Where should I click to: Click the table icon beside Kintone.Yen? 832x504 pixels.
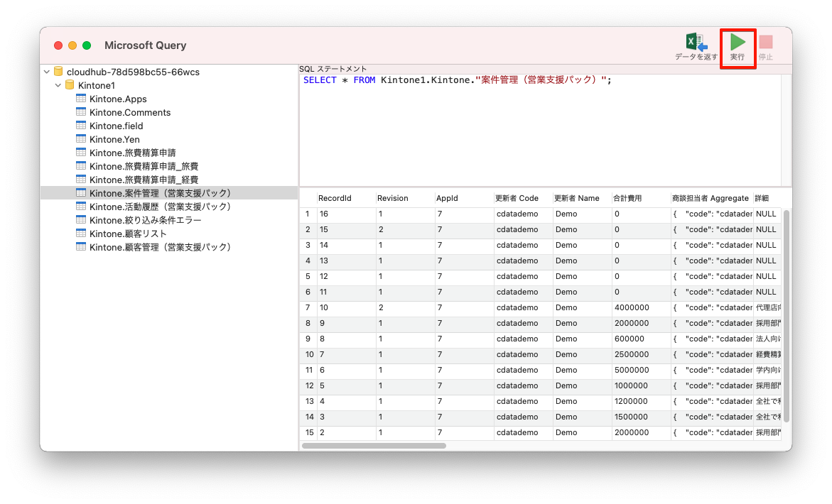pos(81,139)
